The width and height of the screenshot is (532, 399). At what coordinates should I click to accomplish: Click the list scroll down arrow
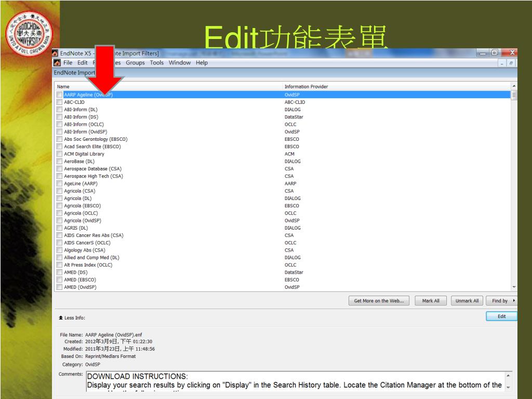coord(514,287)
